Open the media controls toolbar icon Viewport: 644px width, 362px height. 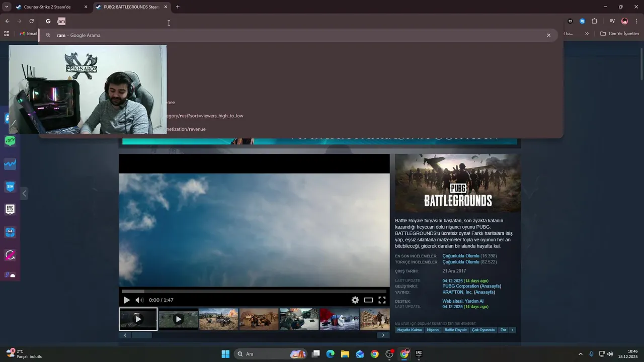612,21
